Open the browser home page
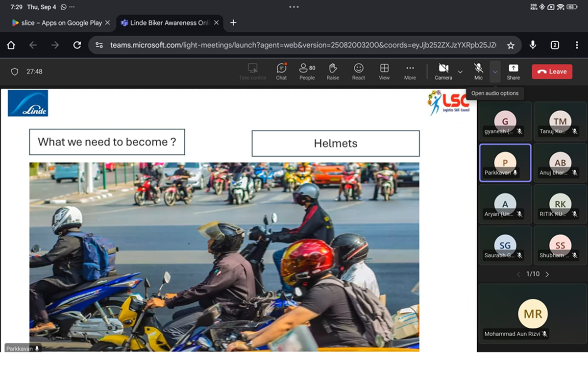 click(x=11, y=45)
